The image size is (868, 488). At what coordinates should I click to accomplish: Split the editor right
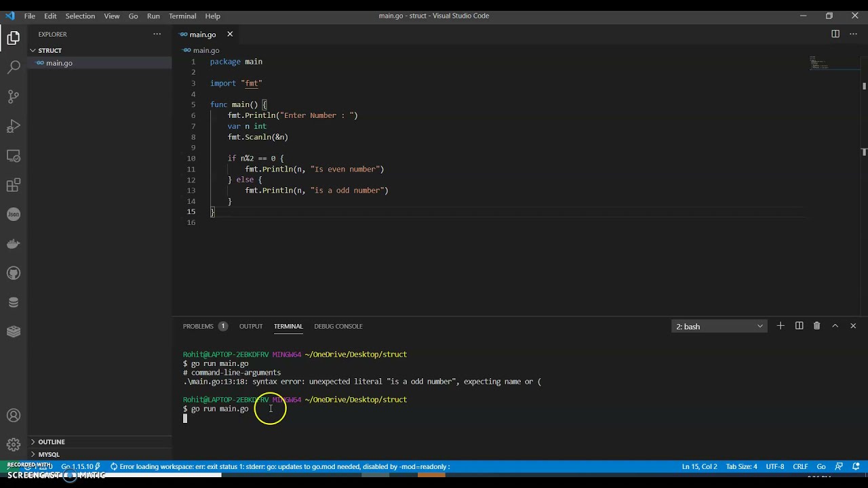click(x=835, y=34)
